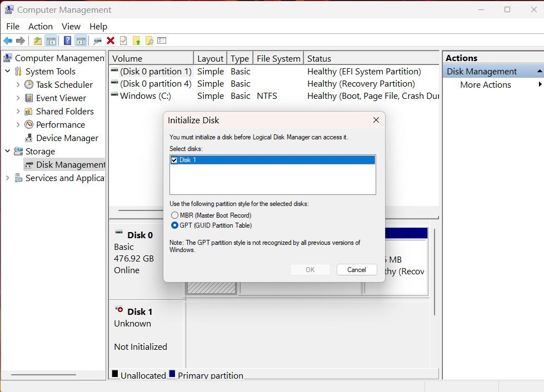This screenshot has width=544, height=392.
Task: Click the hatched unallocated block on Disk 0
Action: coord(211,288)
